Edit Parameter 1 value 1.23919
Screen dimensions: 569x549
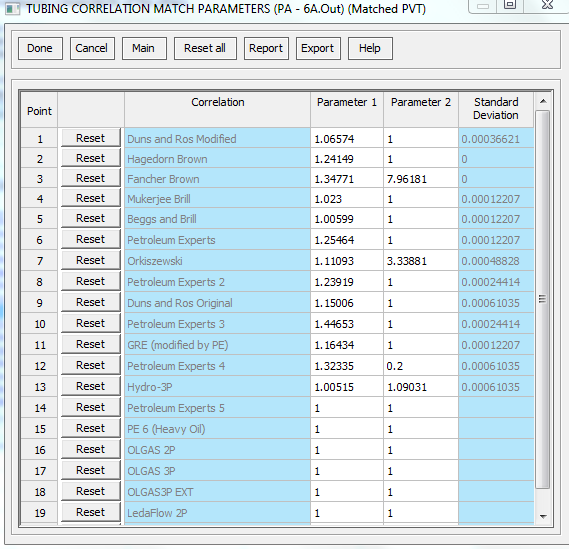[347, 282]
